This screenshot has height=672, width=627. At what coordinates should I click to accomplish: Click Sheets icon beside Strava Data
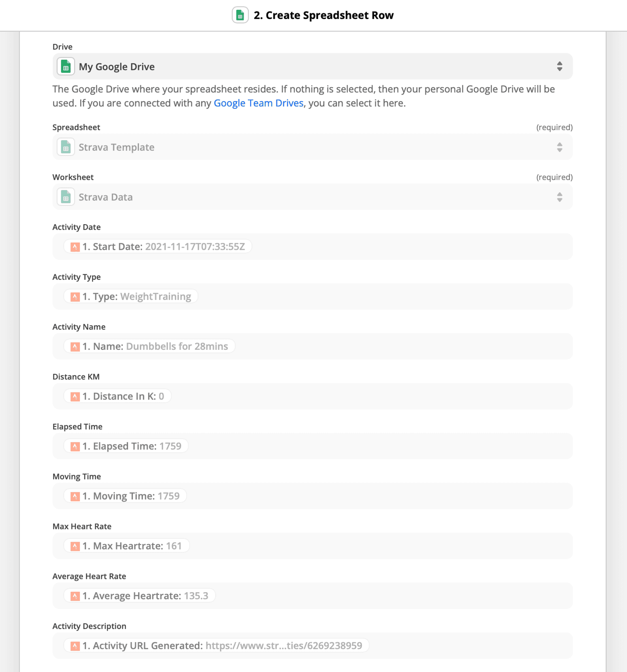pos(66,197)
